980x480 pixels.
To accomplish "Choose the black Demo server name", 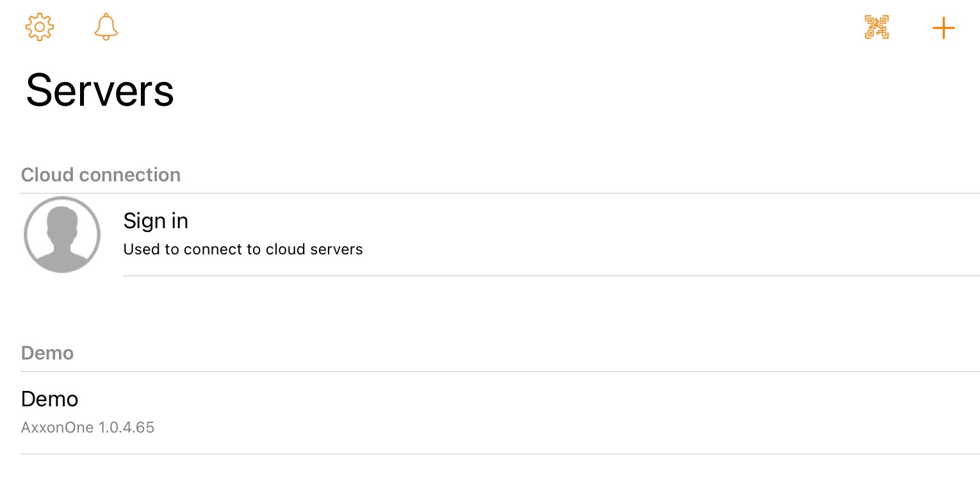I will 50,399.
